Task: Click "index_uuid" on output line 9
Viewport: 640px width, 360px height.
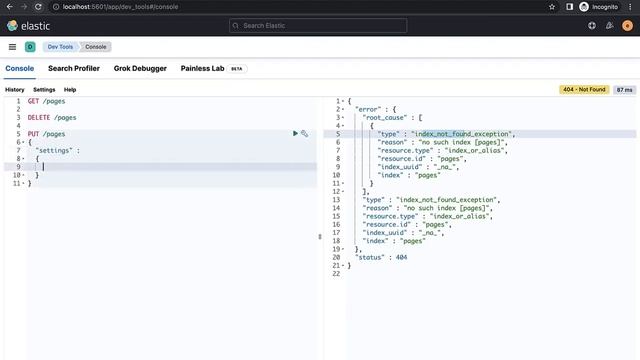Action: click(x=400, y=167)
